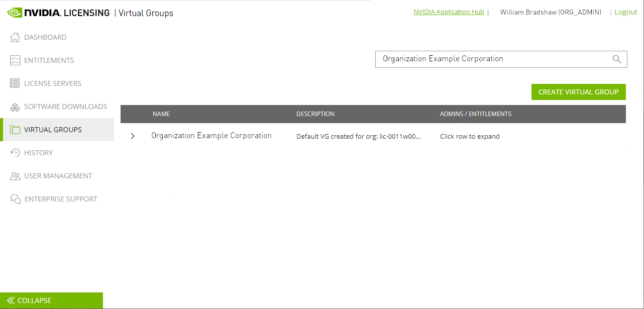
Task: Switch to the Virtual Groups section
Action: point(53,129)
